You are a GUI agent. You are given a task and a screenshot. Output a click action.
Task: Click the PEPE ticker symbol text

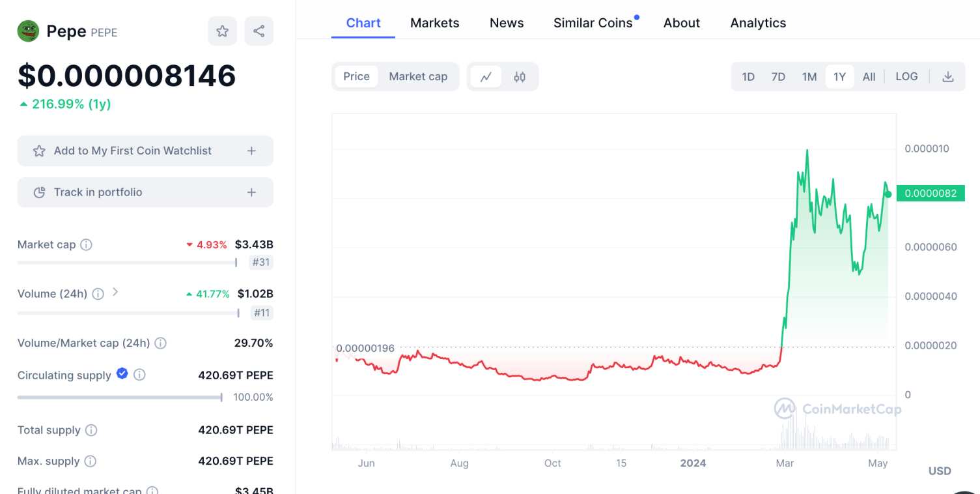point(104,33)
